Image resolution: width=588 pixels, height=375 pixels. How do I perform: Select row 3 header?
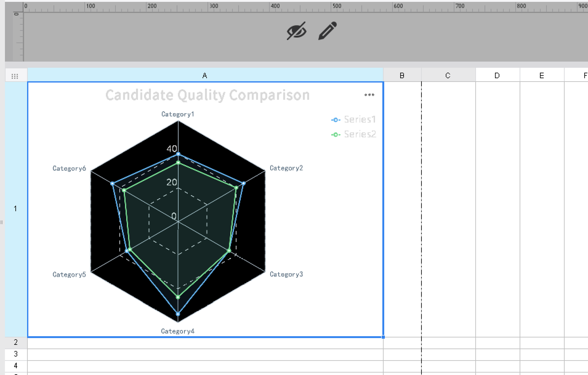tap(16, 354)
